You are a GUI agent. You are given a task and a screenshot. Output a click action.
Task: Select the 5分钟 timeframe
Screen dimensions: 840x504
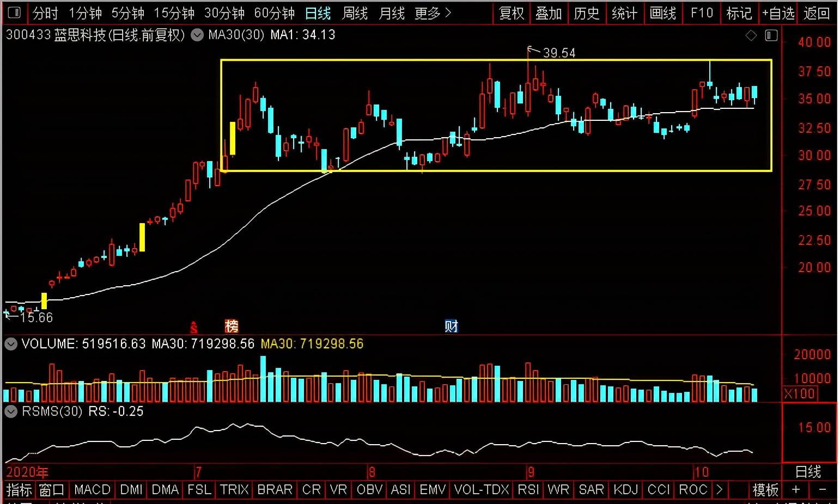click(128, 13)
